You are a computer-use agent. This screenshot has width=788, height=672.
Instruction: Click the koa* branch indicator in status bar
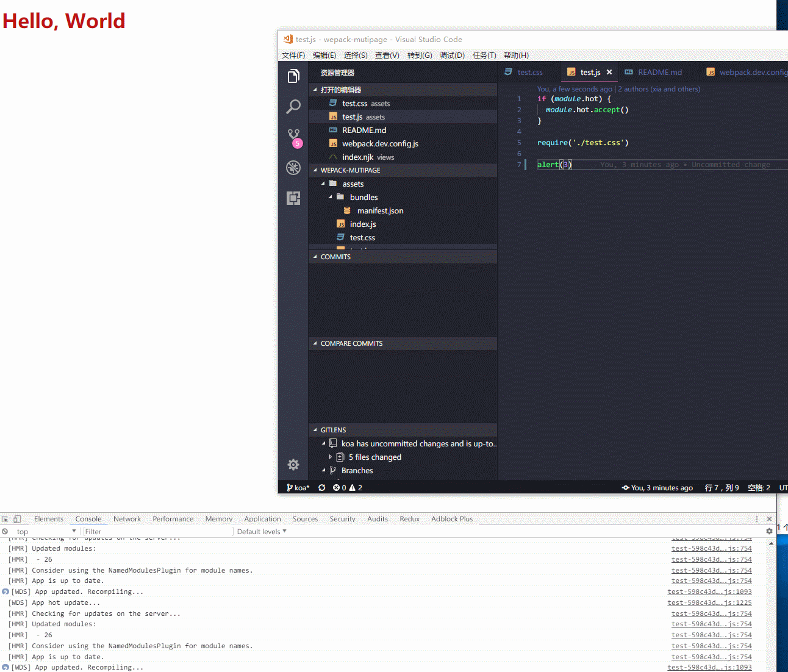tap(298, 488)
